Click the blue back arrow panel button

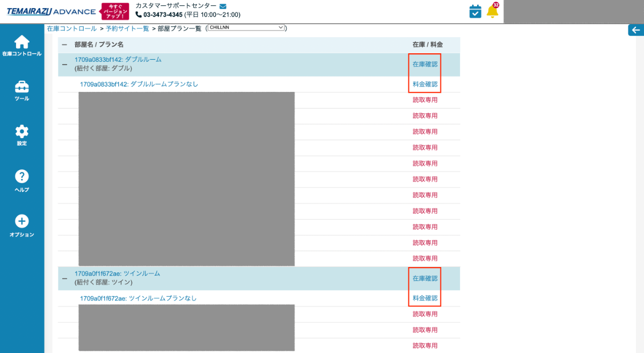pos(635,30)
